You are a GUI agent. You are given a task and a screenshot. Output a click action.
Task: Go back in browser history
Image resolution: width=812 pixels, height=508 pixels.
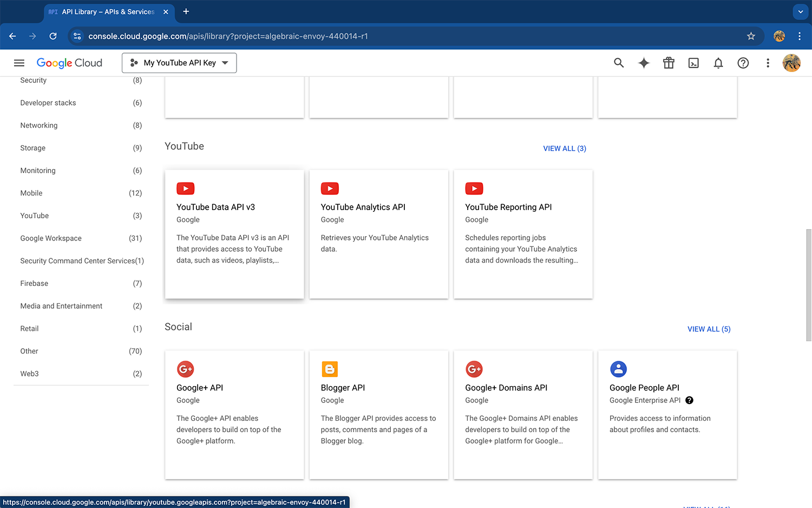[x=12, y=36]
